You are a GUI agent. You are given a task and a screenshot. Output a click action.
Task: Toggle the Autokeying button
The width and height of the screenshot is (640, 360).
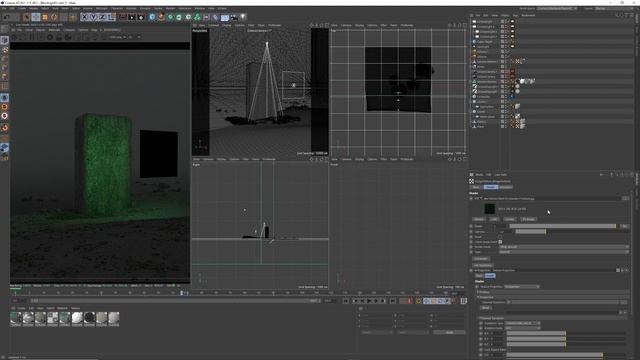[x=418, y=301]
